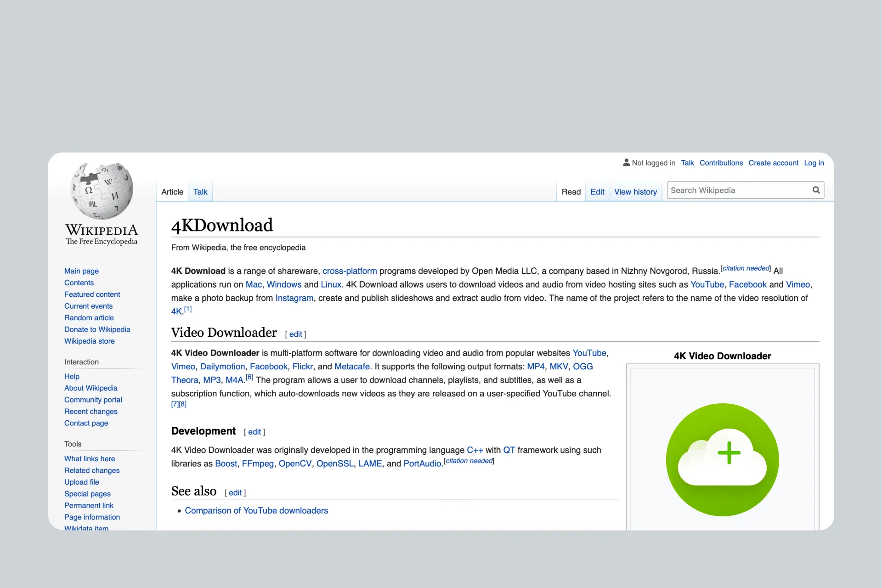Click What links here

(x=90, y=459)
